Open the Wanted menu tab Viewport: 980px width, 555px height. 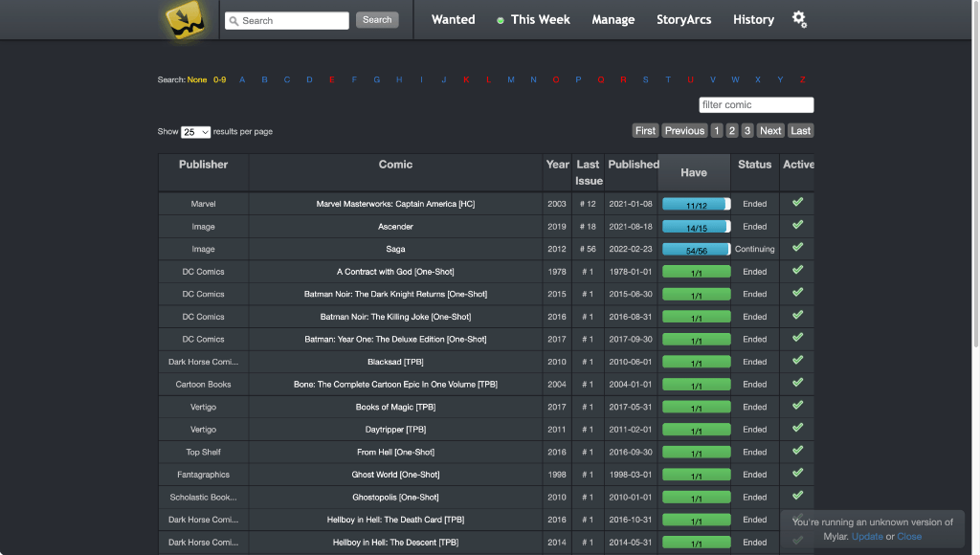pyautogui.click(x=453, y=19)
